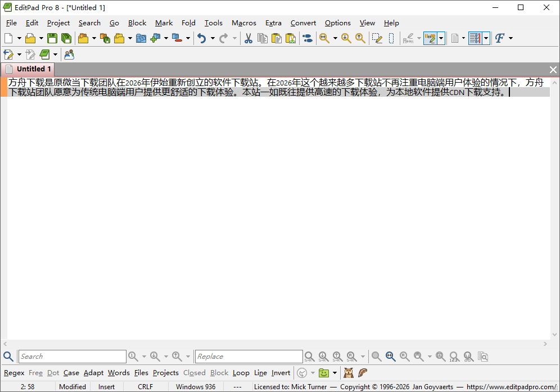Click the 2: 58 cursor position indicator
This screenshot has height=392, width=560.
coord(28,386)
